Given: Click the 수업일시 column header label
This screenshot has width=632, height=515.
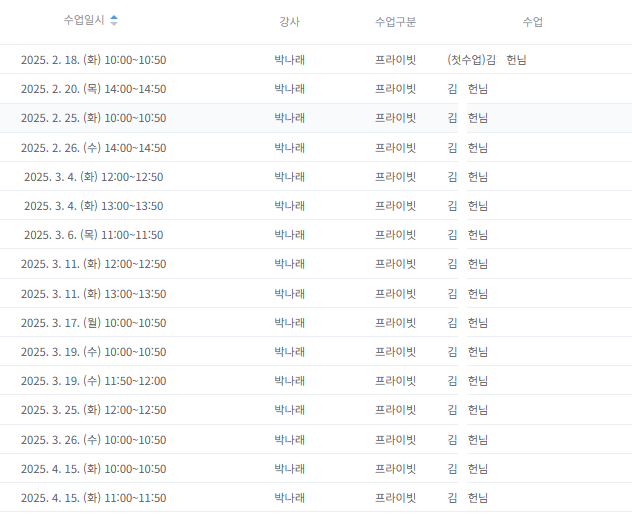Looking at the screenshot, I should click(x=84, y=20).
